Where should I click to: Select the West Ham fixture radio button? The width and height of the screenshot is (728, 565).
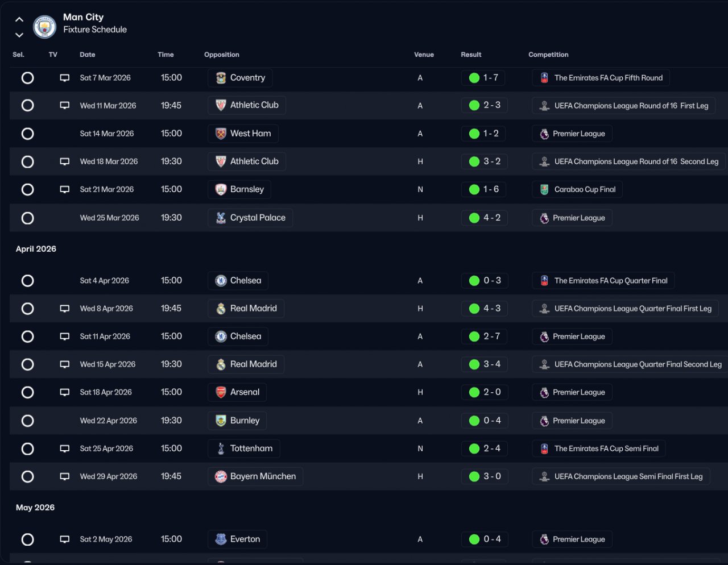tap(27, 134)
